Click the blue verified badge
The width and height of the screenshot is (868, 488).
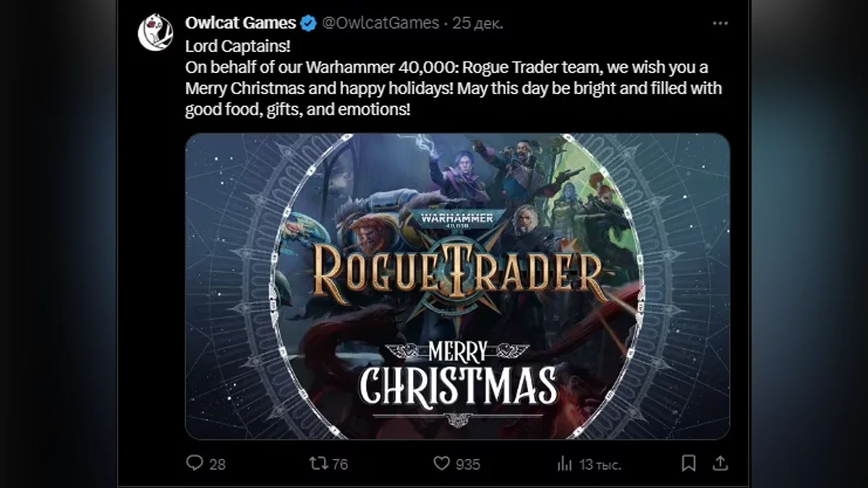308,23
